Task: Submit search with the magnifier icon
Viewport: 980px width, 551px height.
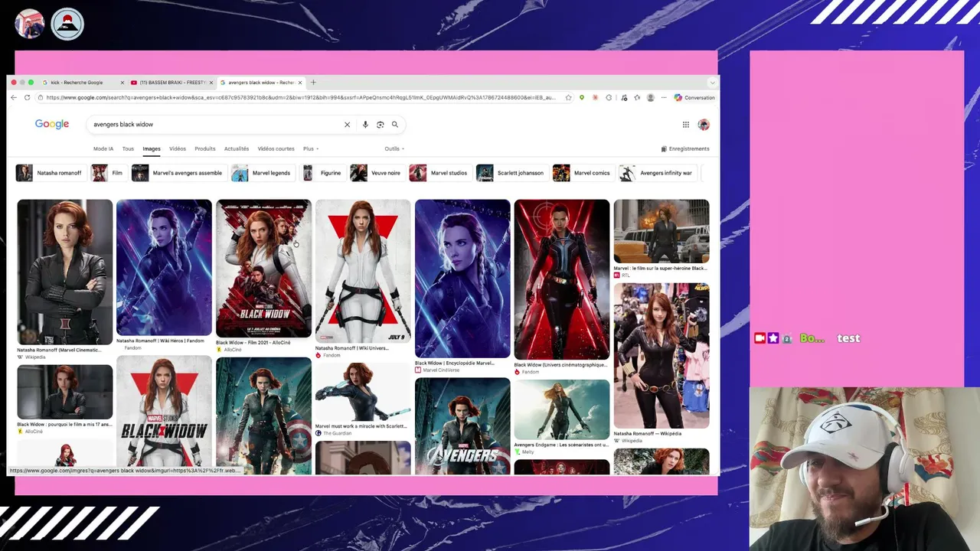Action: tap(395, 125)
